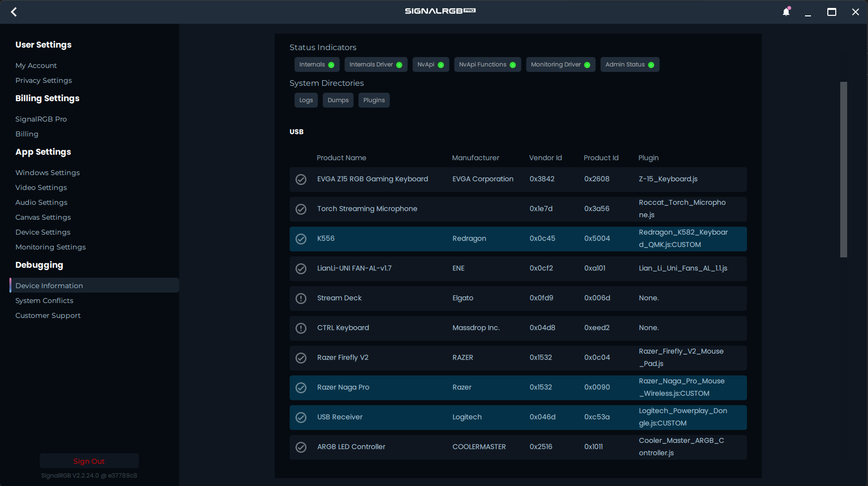Open the Logs directory
Screen dimensions: 868x486
[306, 100]
